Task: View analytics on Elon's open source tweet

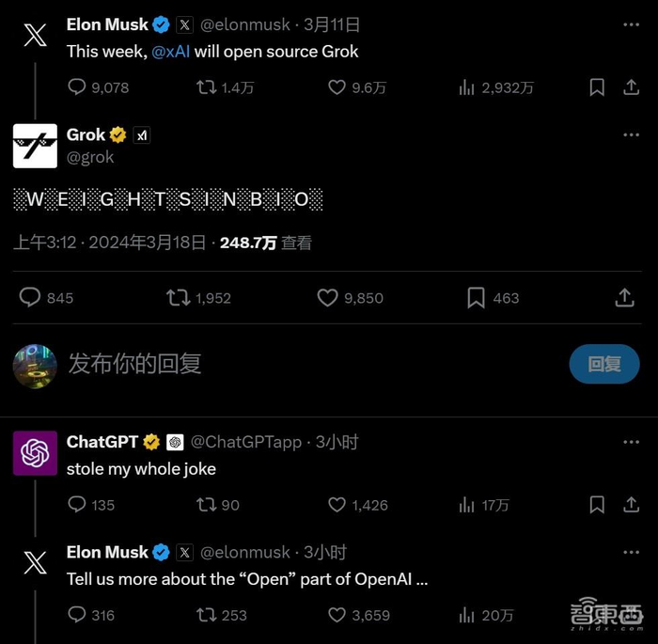Action: pos(466,87)
